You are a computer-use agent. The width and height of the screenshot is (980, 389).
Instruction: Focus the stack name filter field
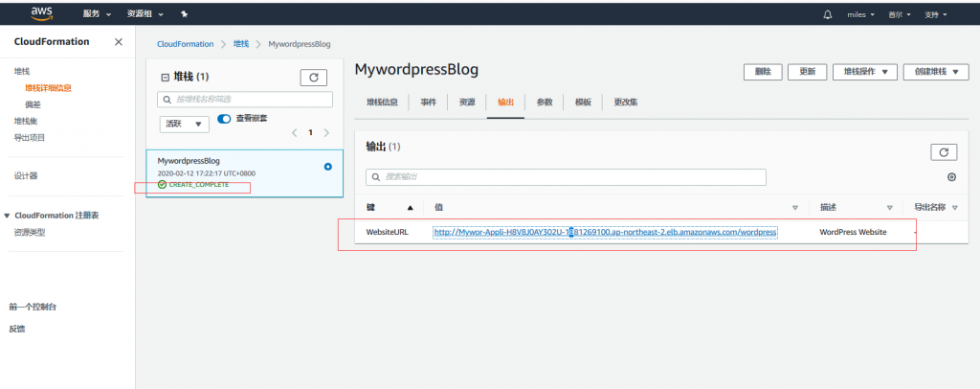pyautogui.click(x=244, y=100)
